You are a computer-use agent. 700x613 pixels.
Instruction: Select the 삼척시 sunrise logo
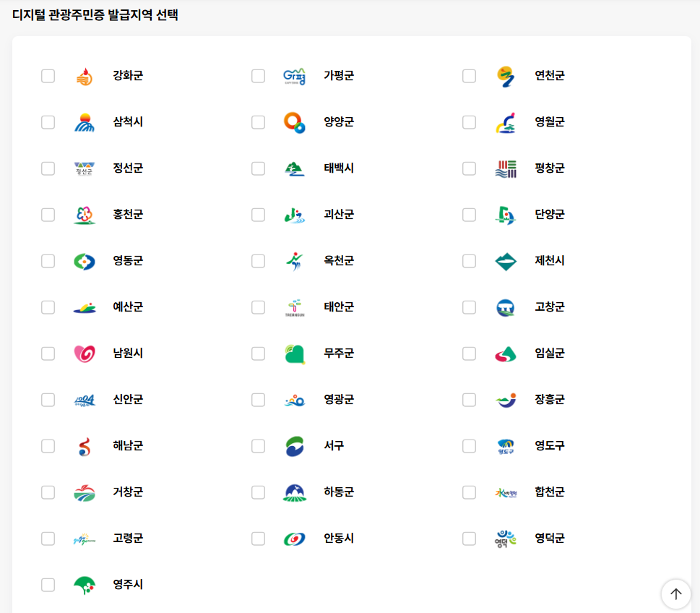point(84,121)
